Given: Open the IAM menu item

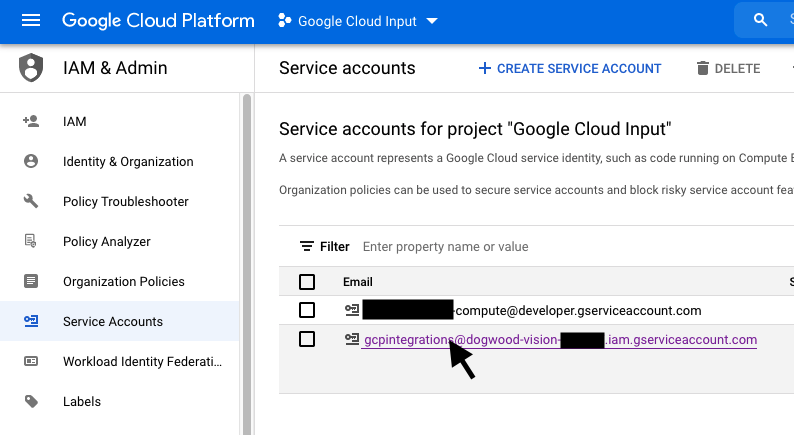Looking at the screenshot, I should point(74,122).
